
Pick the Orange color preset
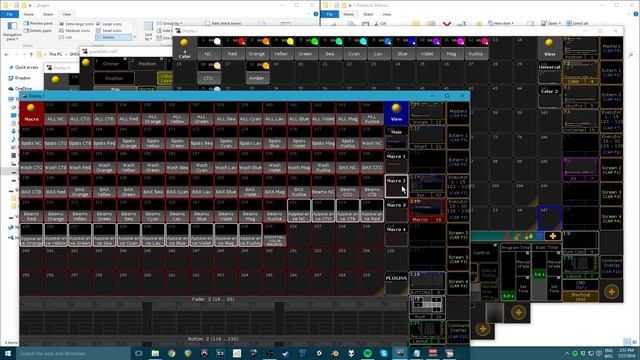pos(257,48)
